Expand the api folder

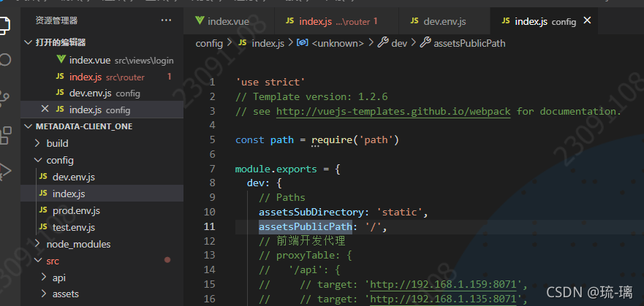pyautogui.click(x=44, y=278)
